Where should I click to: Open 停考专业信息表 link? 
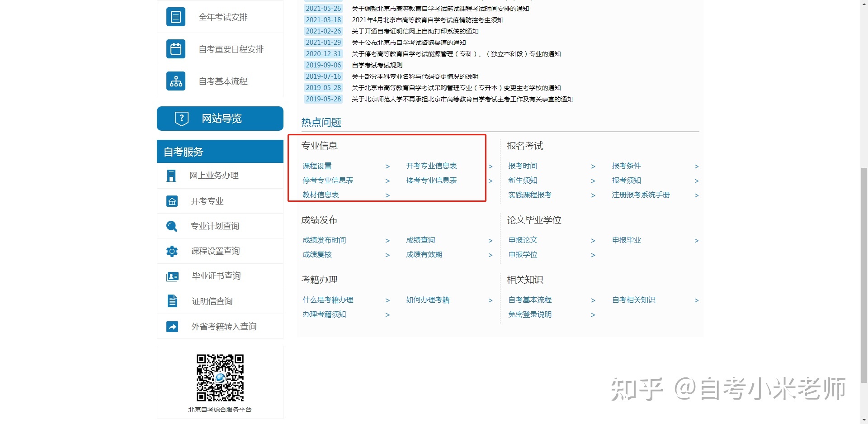[328, 181]
